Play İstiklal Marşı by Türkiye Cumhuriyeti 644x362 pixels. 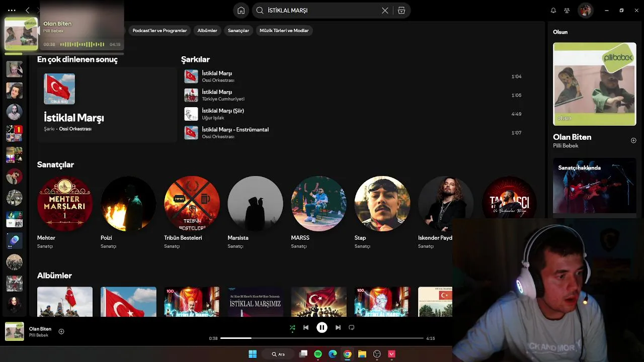354,95
